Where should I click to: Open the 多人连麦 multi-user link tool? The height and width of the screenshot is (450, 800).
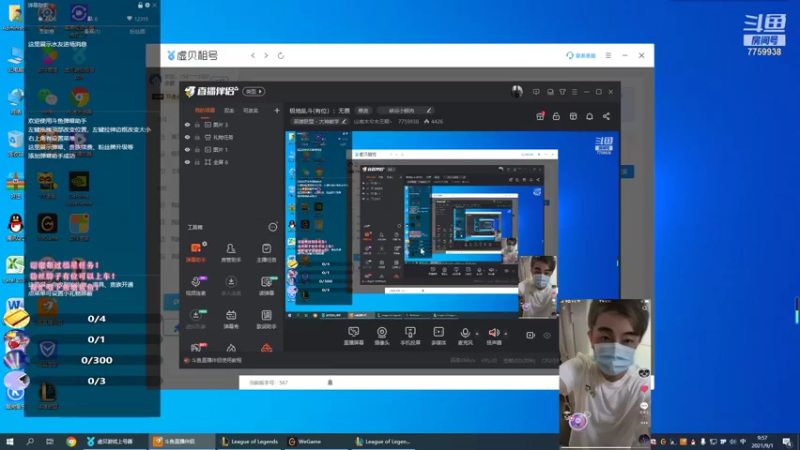point(231,286)
